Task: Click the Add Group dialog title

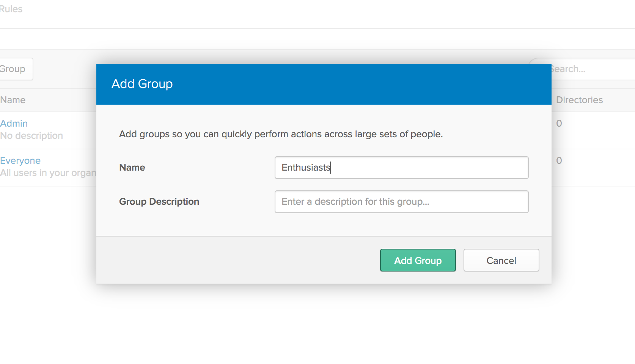Action: (x=142, y=84)
